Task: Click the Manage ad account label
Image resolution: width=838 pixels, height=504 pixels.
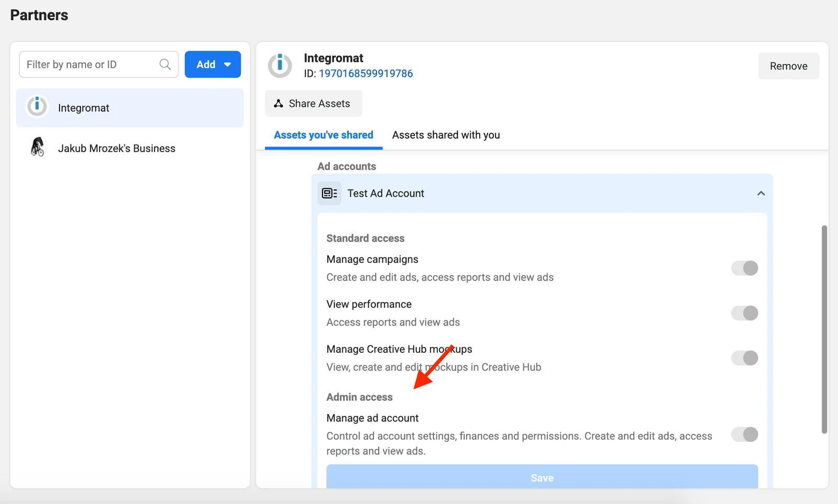Action: tap(372, 418)
